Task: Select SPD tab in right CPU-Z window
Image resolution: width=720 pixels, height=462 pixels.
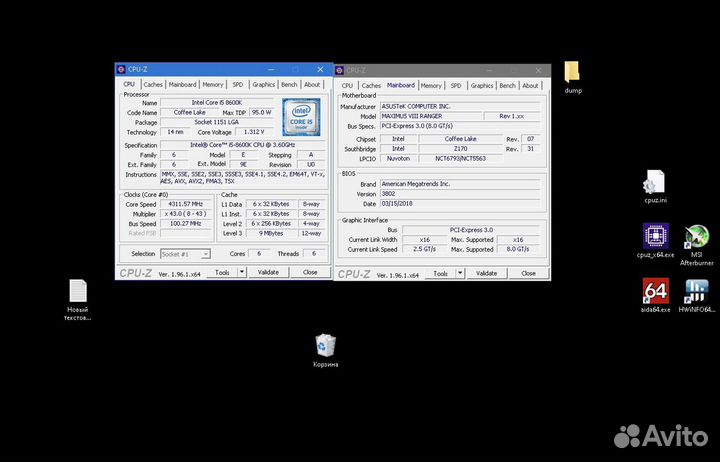Action: point(456,85)
